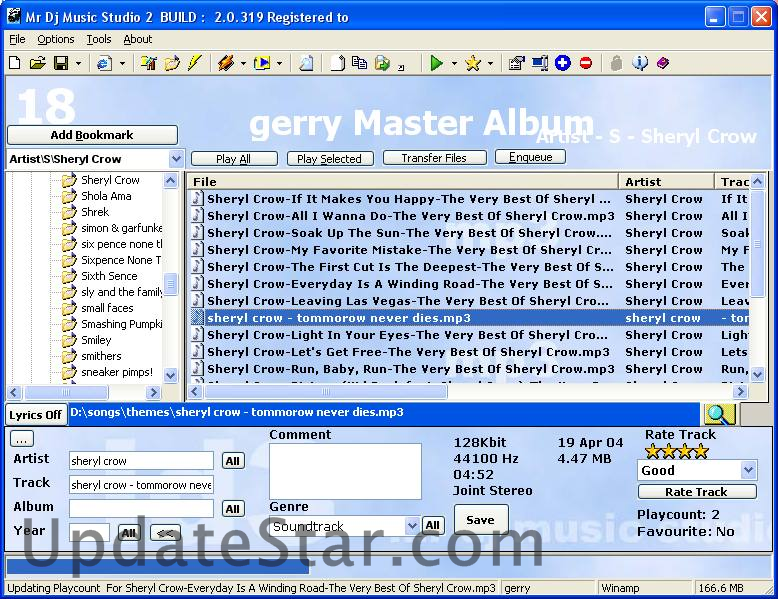This screenshot has height=599, width=778.
Task: Click the file list horizontal scrollbar thumb
Action: (x=325, y=392)
